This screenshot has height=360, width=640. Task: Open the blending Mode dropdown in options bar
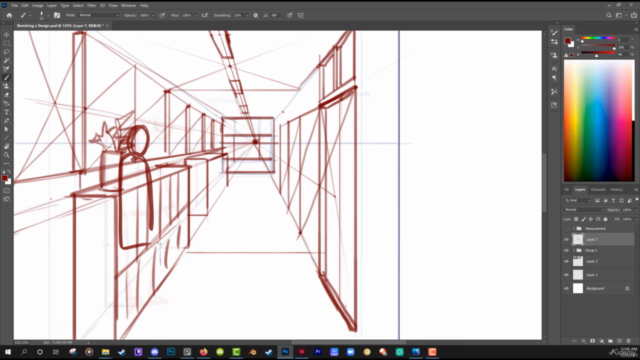click(99, 16)
